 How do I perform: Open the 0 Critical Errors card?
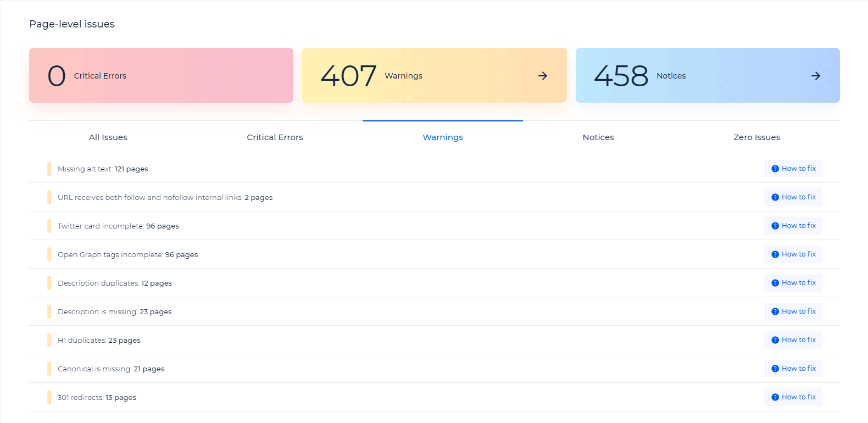[x=161, y=75]
